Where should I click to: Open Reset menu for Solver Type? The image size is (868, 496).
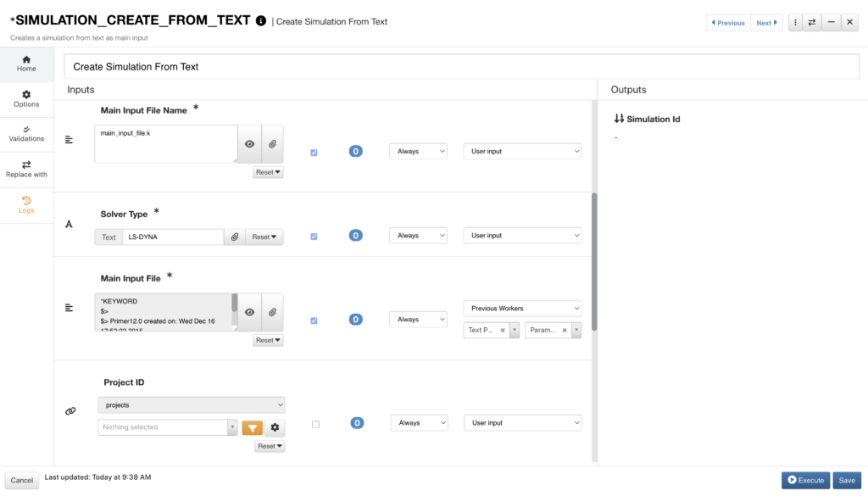[264, 237]
